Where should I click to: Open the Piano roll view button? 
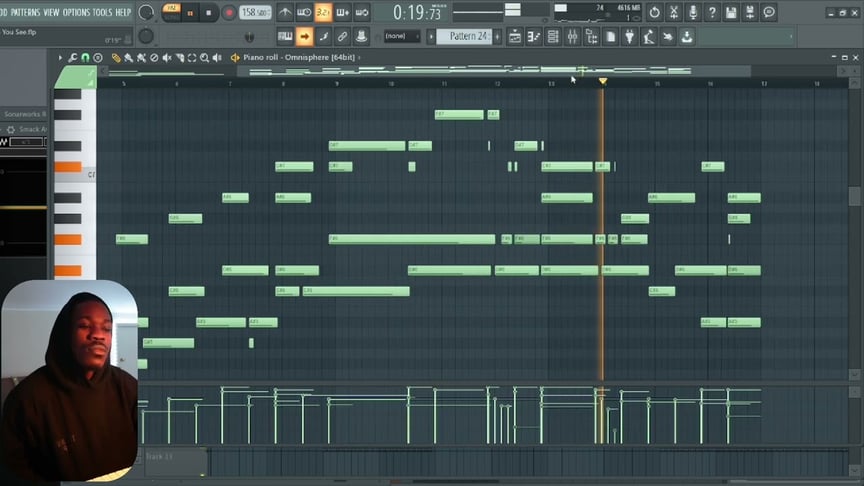click(534, 37)
